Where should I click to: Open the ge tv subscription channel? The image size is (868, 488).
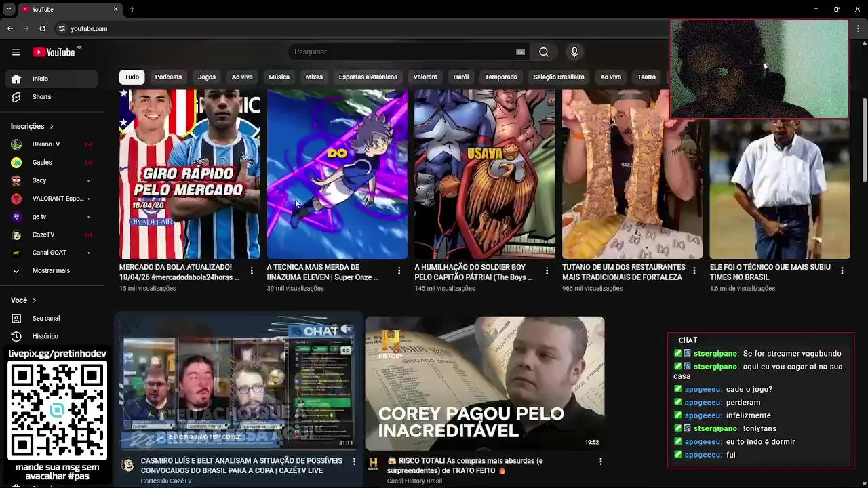pyautogui.click(x=52, y=217)
